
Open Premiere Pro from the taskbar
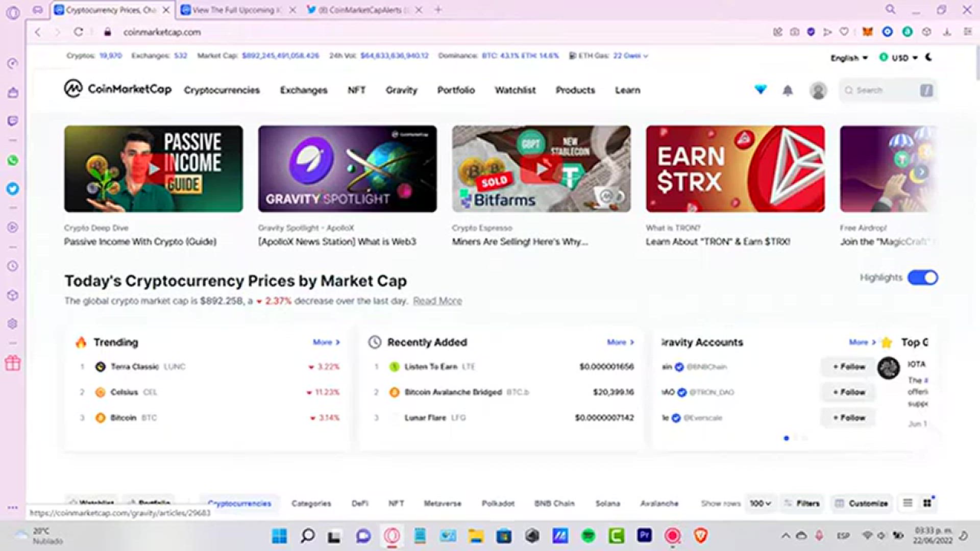click(x=644, y=536)
